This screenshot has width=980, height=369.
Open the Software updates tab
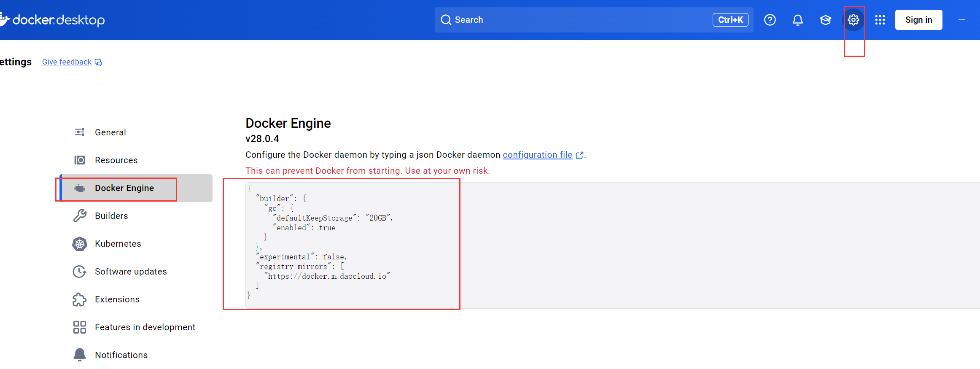point(136,272)
